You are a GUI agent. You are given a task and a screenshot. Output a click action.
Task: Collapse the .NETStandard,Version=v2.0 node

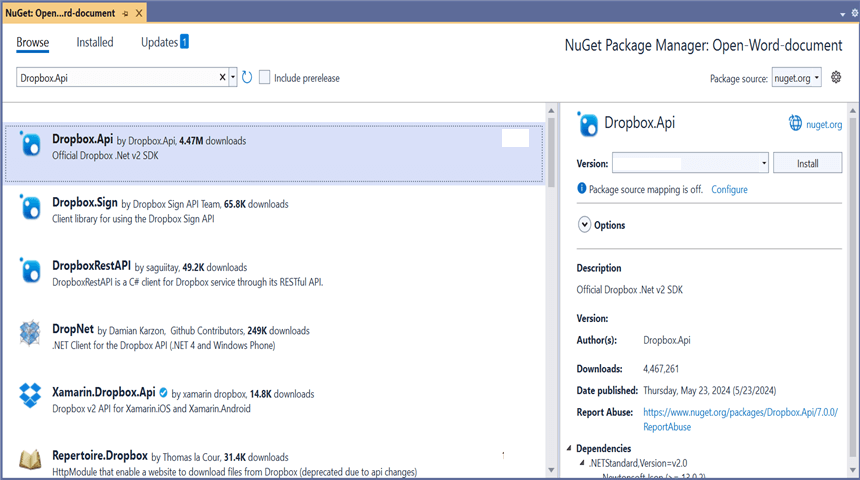582,462
